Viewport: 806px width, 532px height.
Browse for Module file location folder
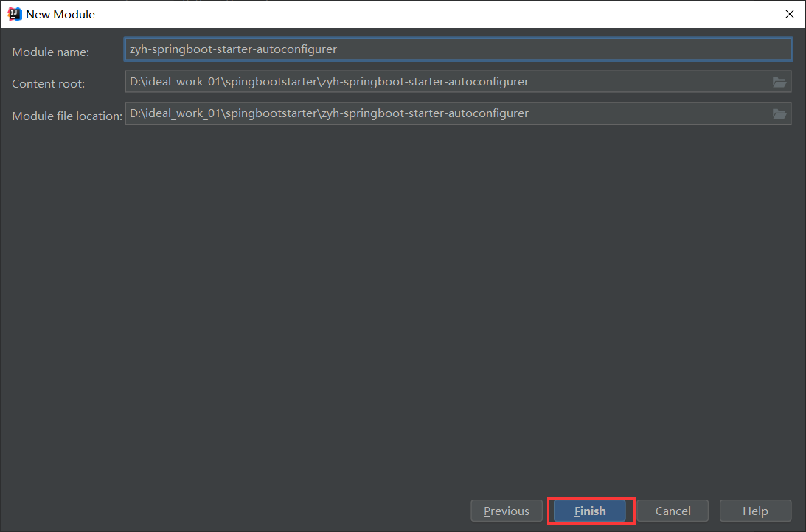point(779,113)
